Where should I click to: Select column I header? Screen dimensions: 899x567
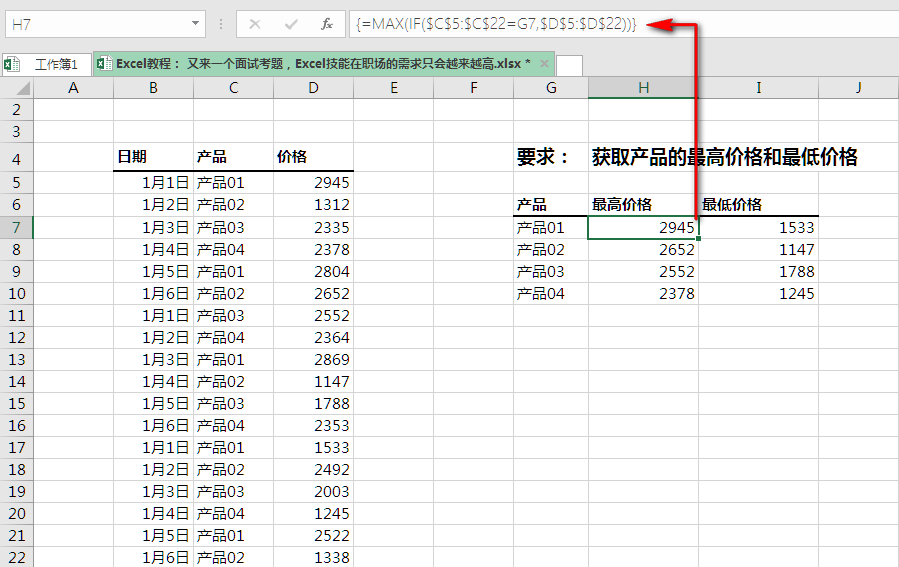coord(759,88)
